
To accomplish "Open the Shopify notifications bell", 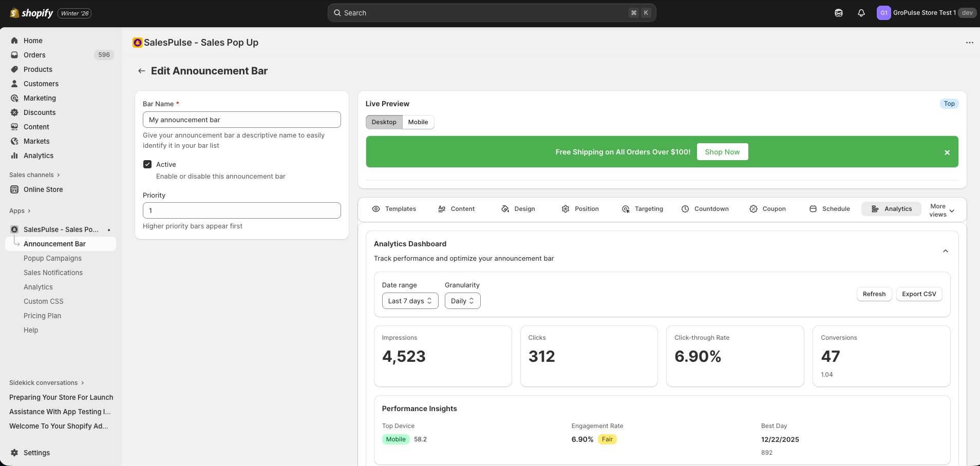I will tap(861, 13).
